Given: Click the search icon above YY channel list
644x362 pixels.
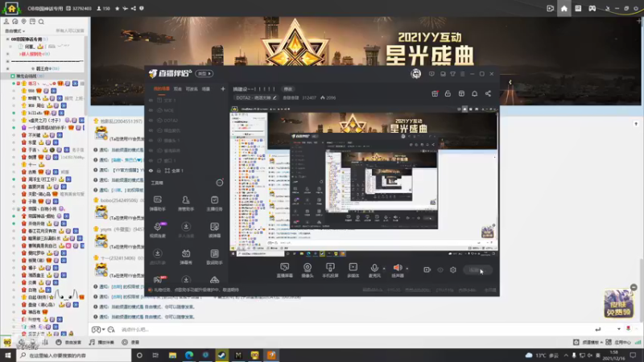Looking at the screenshot, I should (41, 22).
